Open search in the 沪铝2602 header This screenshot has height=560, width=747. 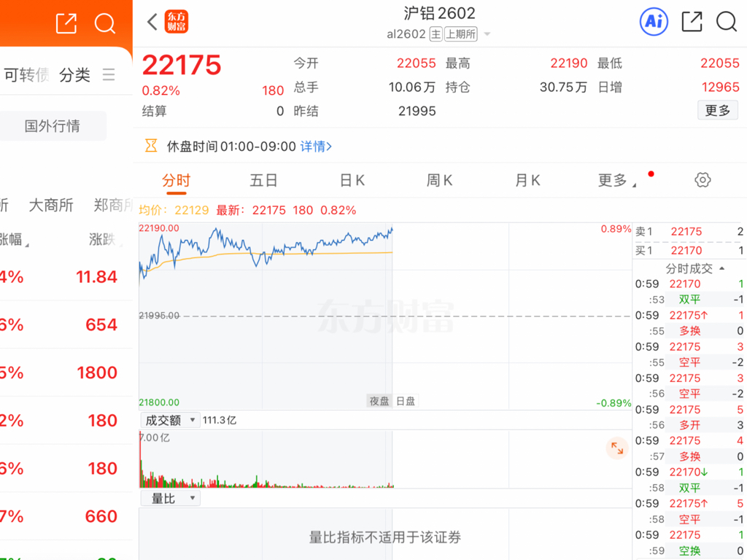pyautogui.click(x=727, y=21)
